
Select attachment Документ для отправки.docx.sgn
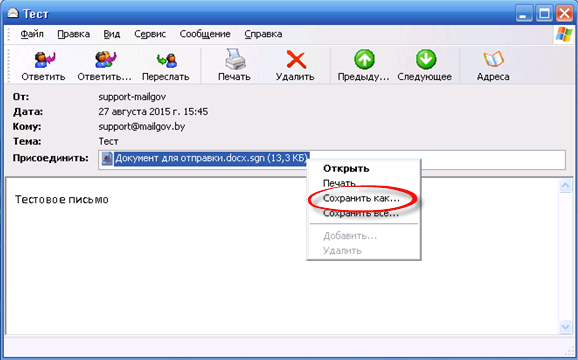click(211, 158)
